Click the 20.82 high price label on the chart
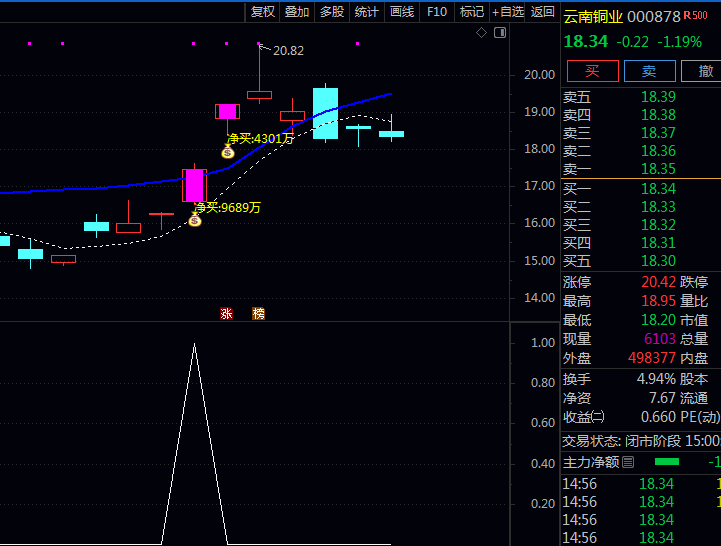 [x=288, y=51]
